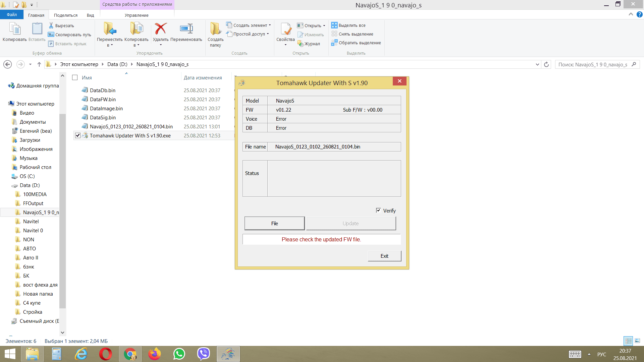Expand the Create item (Создать элемент) dropdown
644x362 pixels.
pyautogui.click(x=270, y=25)
